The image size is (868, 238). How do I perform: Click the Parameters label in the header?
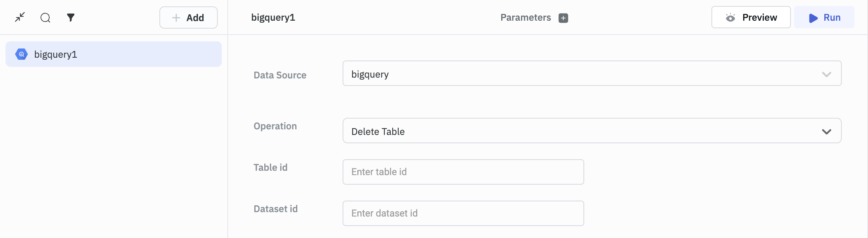[525, 18]
